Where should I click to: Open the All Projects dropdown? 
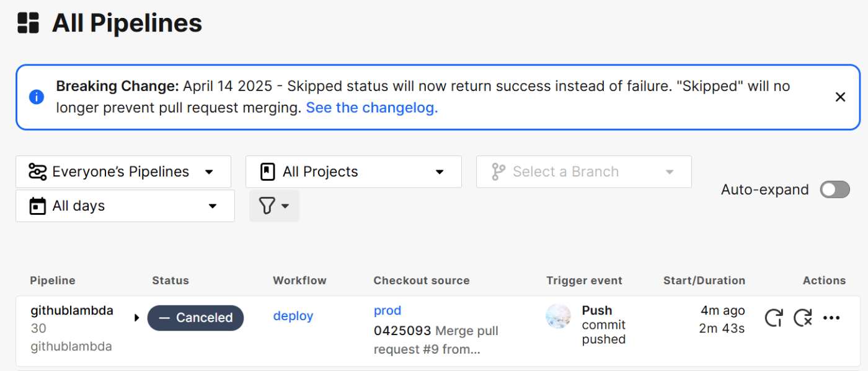point(353,172)
